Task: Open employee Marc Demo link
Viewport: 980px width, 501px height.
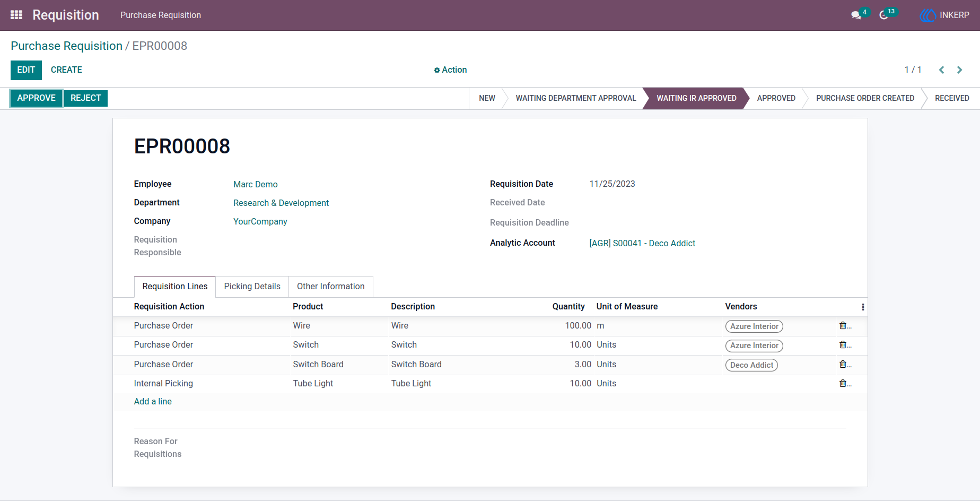Action: point(256,184)
